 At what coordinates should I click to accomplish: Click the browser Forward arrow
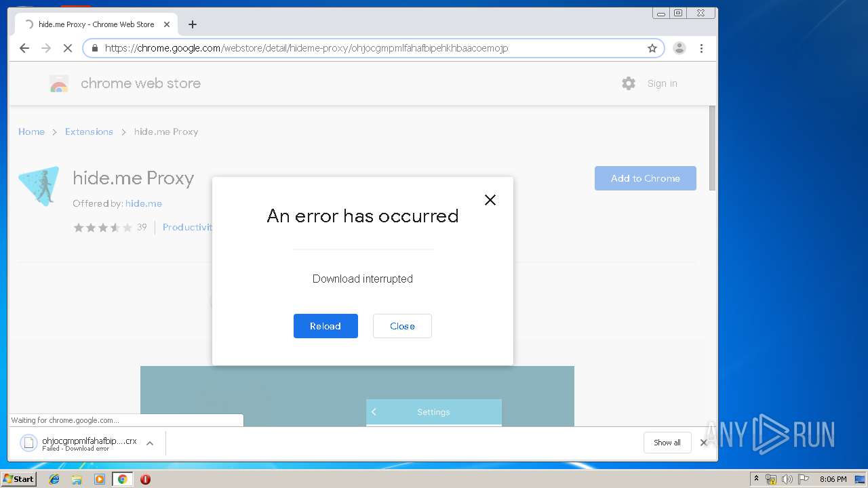pyautogui.click(x=46, y=48)
